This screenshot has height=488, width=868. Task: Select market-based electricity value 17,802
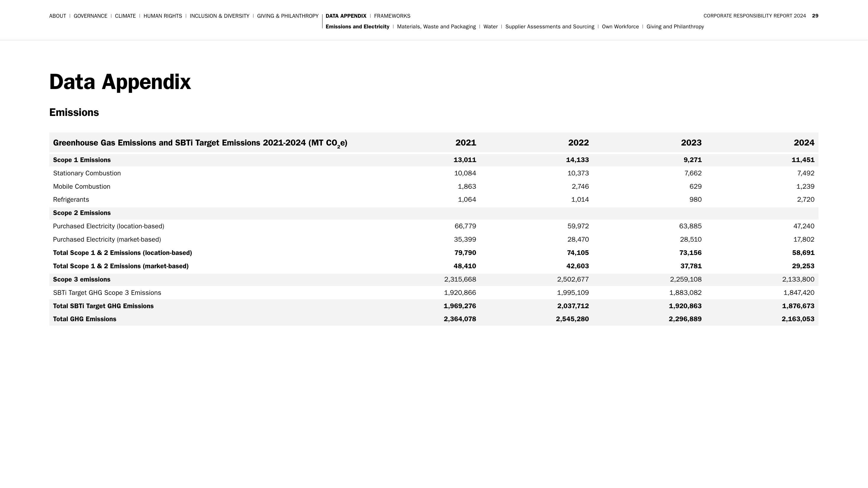click(804, 240)
